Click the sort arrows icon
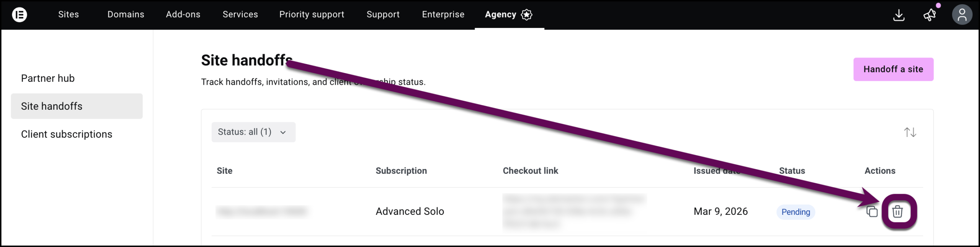The height and width of the screenshot is (247, 980). pyautogui.click(x=910, y=132)
